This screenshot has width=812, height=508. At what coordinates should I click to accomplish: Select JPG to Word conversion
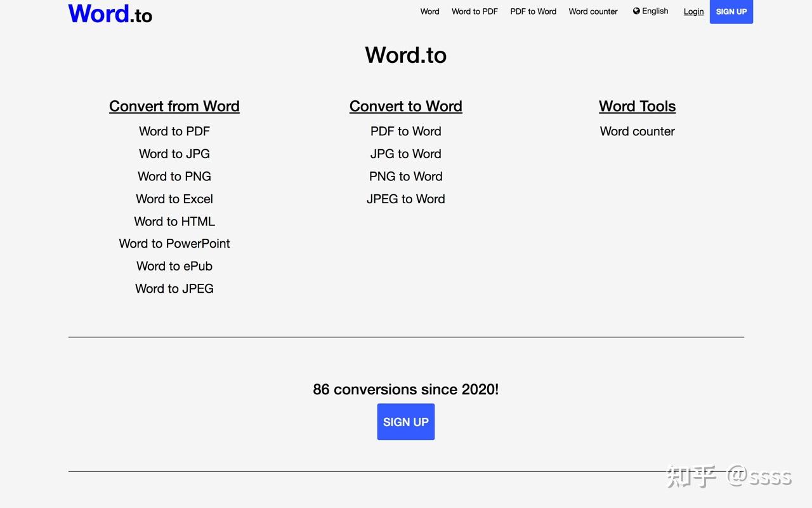[x=406, y=154]
